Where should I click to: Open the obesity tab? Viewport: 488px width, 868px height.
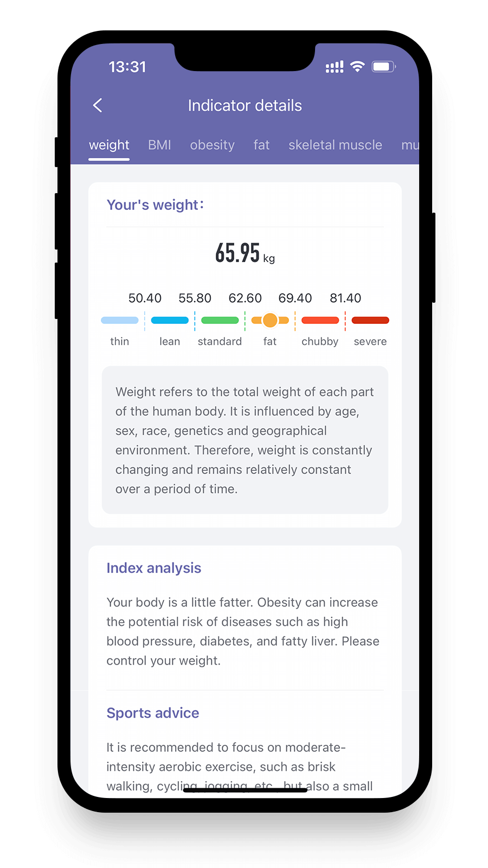(212, 145)
